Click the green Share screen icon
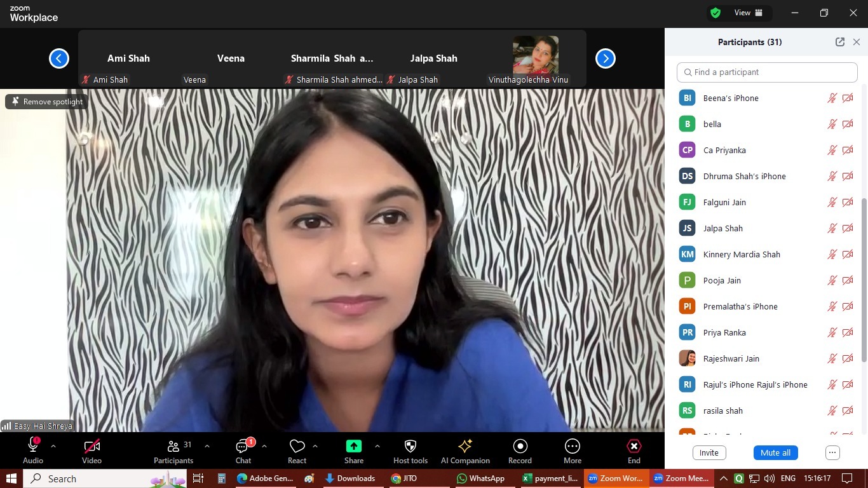 click(x=354, y=446)
